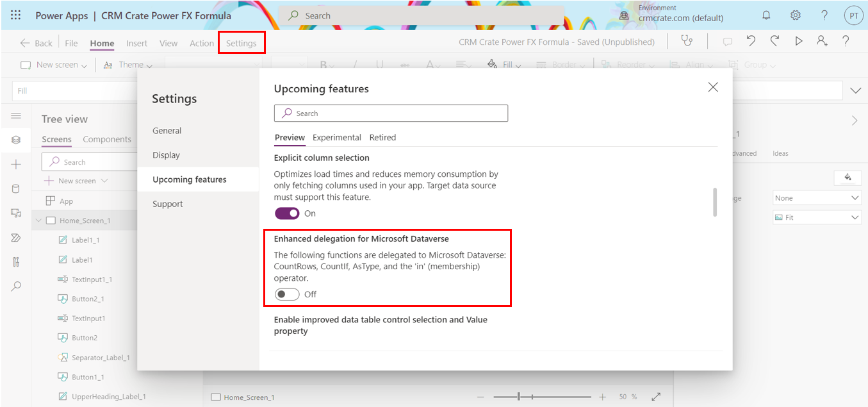Open the Insert menu
Screen dimensions: 868x407
pyautogui.click(x=136, y=43)
